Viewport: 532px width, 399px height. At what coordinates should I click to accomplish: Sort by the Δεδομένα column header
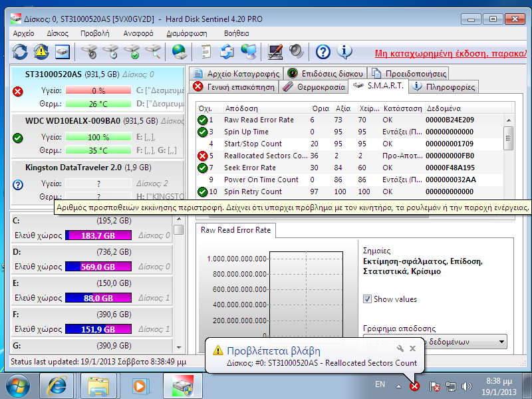(x=468, y=108)
